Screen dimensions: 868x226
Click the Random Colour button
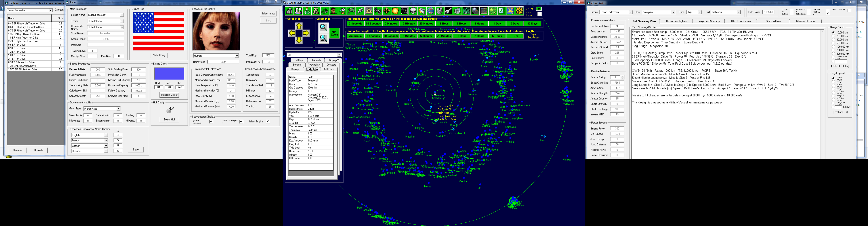pos(169,95)
